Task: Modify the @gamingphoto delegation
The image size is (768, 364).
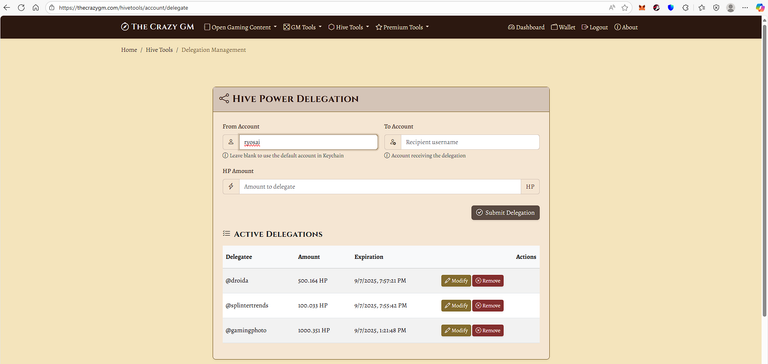Action: click(x=456, y=331)
